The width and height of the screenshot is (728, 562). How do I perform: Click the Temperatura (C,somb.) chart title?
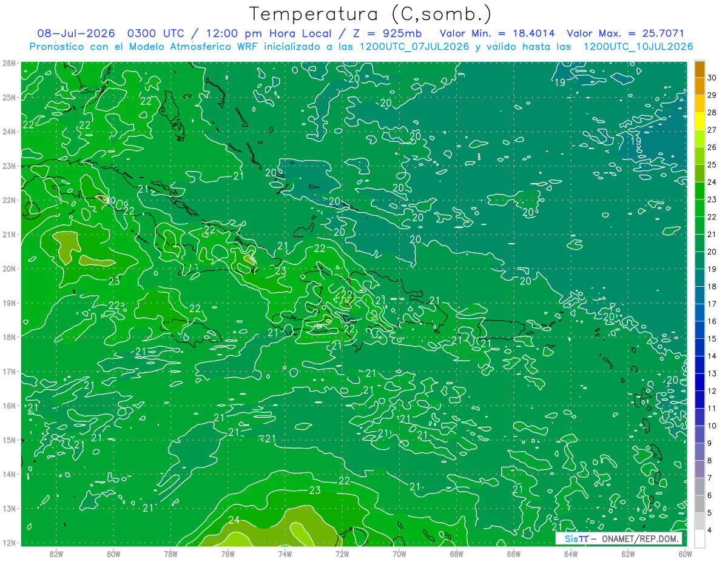click(371, 14)
